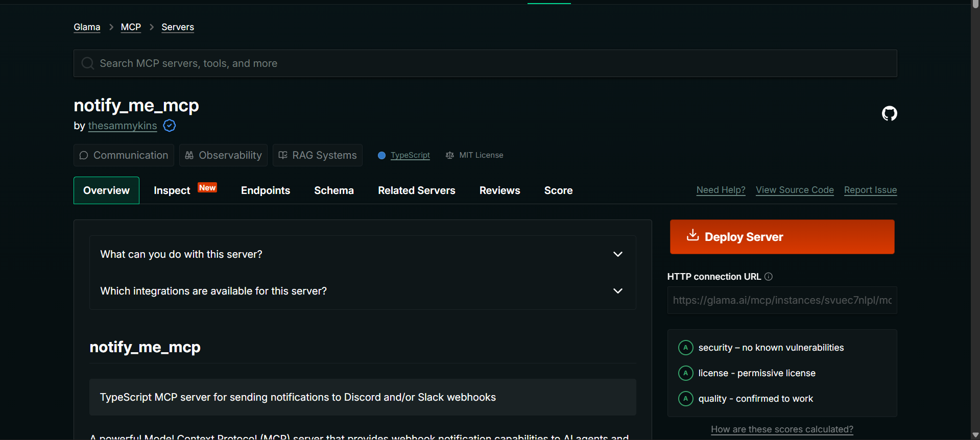Click the scrollbar down arrow

(975, 435)
